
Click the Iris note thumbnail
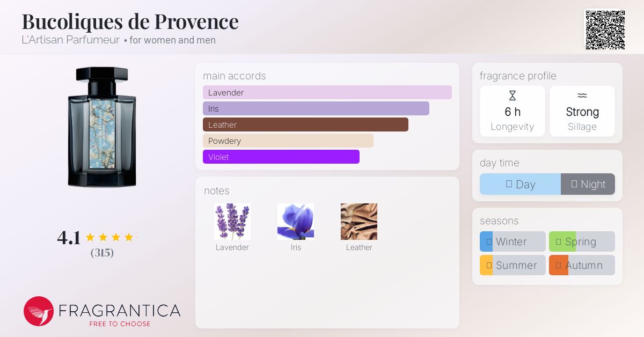pyautogui.click(x=296, y=221)
